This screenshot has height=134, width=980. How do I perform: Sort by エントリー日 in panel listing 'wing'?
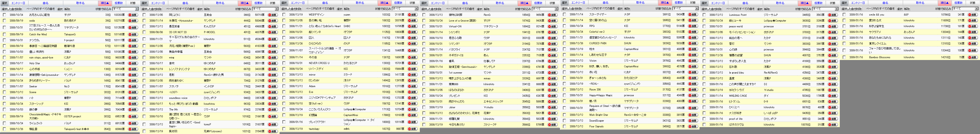[x=158, y=3]
